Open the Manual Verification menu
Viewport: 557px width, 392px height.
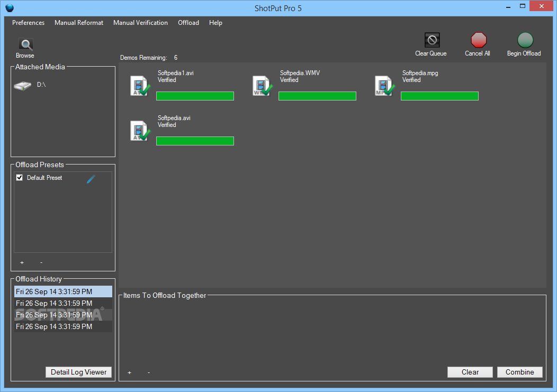(x=140, y=23)
